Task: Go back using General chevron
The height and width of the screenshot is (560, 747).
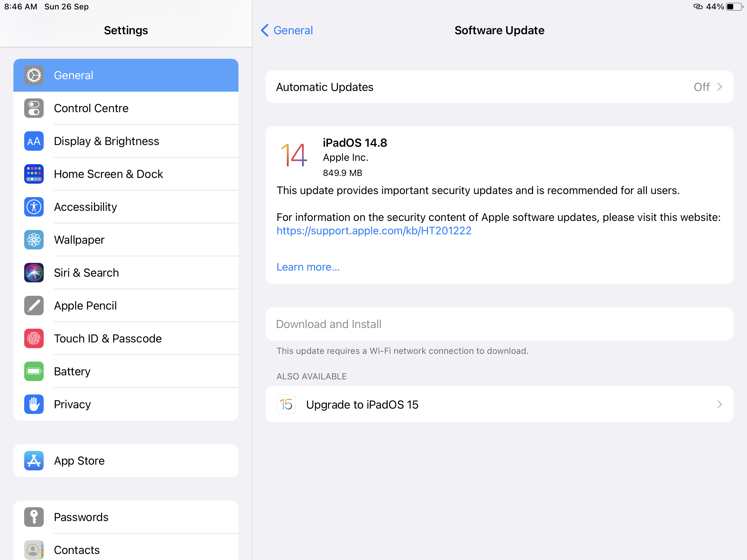Action: tap(265, 30)
